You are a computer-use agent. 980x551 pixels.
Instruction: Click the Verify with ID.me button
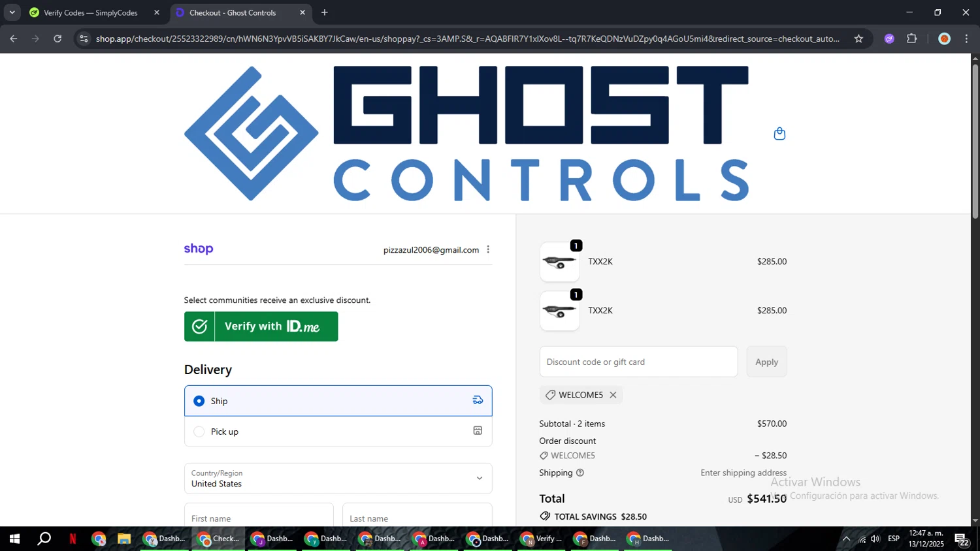(261, 326)
